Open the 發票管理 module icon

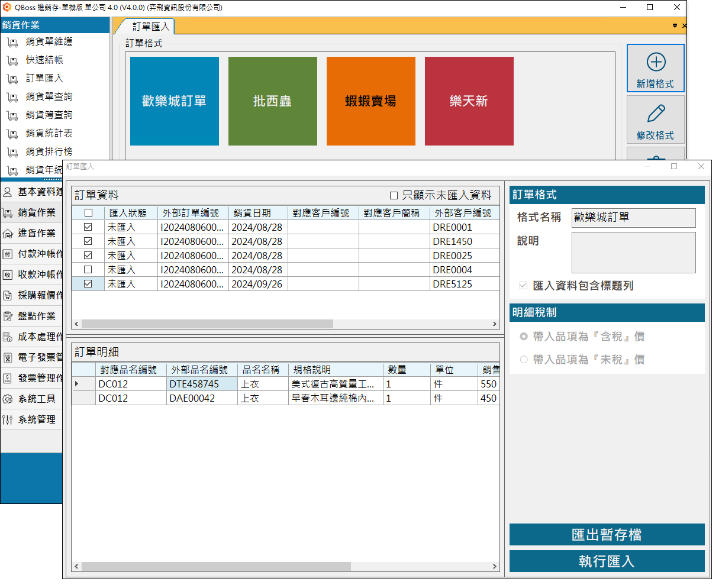pyautogui.click(x=8, y=379)
